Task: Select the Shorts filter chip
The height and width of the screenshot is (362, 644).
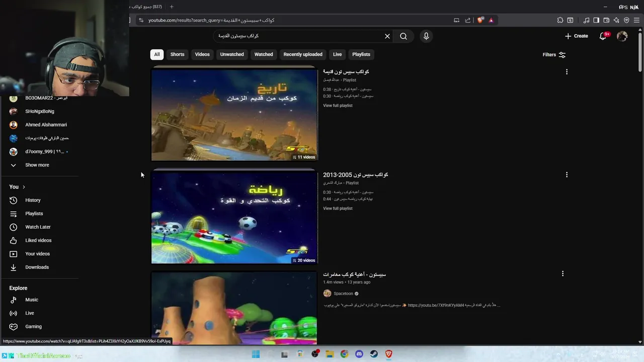Action: pyautogui.click(x=177, y=54)
